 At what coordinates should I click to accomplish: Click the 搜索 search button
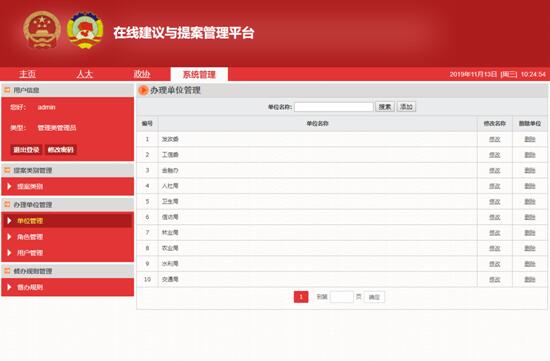(x=385, y=107)
